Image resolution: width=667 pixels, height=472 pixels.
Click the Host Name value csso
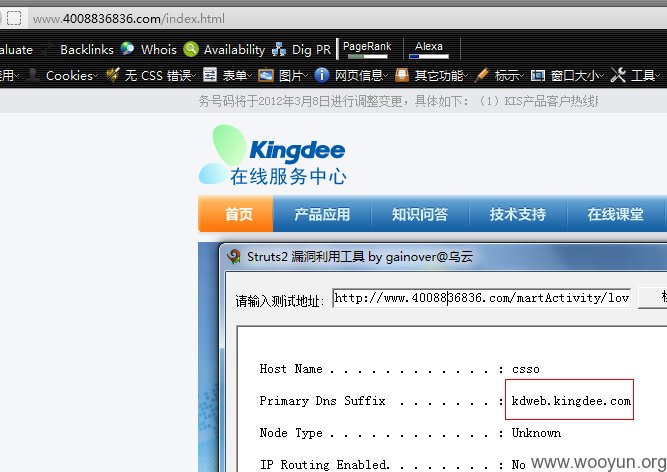coord(525,369)
